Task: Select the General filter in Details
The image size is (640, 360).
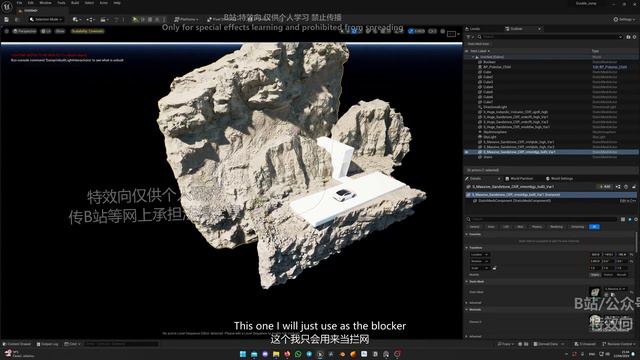Action: pyautogui.click(x=474, y=227)
